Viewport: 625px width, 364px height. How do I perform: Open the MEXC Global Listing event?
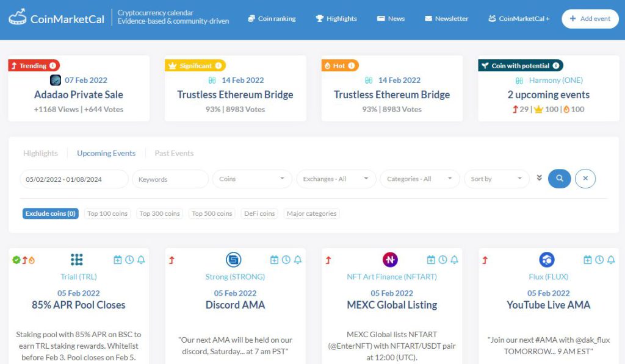(392, 305)
